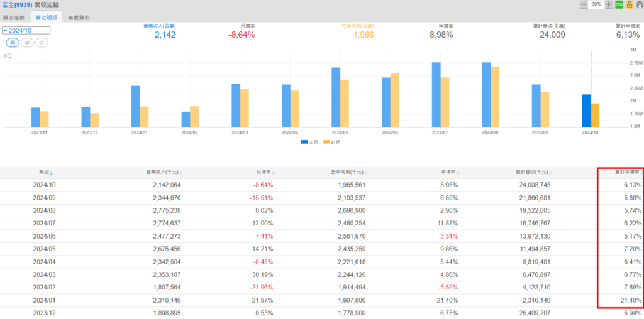This screenshot has height=319, width=644.
Task: Select the 季 (quarterly) period toggle
Action: [x=27, y=43]
